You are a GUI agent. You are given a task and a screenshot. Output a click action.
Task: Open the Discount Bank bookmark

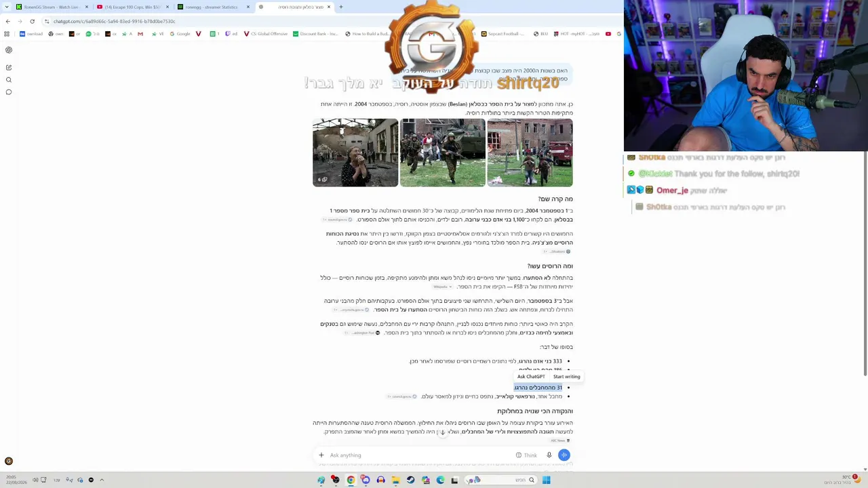click(x=316, y=34)
